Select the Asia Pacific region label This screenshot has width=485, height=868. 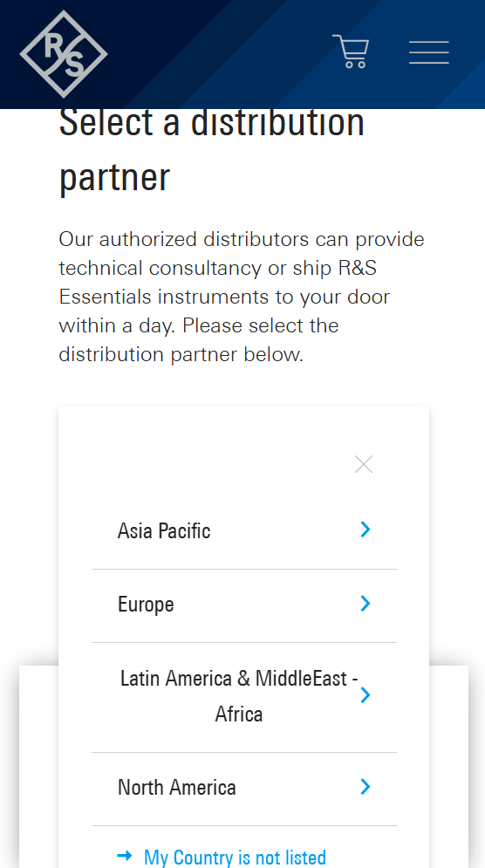(164, 531)
